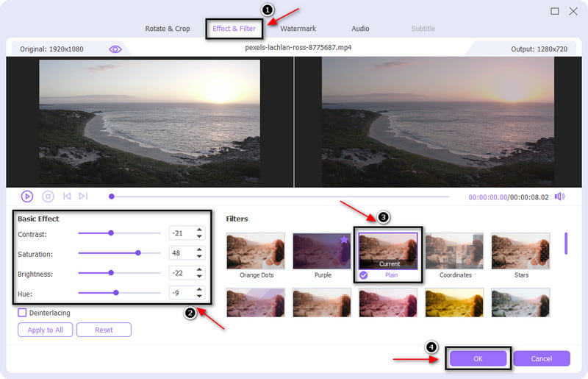Select the filter thumbnail below Orange Dots
The width and height of the screenshot is (588, 379).
click(256, 302)
